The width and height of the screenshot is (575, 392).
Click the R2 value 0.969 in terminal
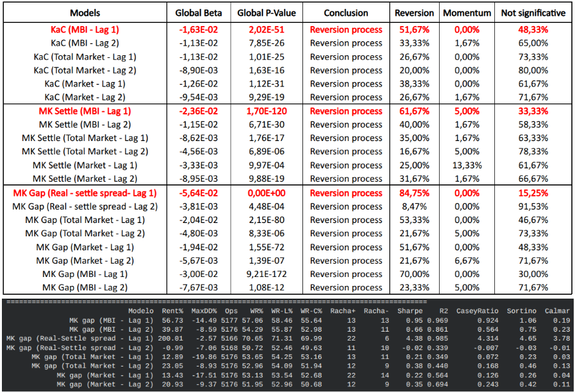click(x=438, y=320)
